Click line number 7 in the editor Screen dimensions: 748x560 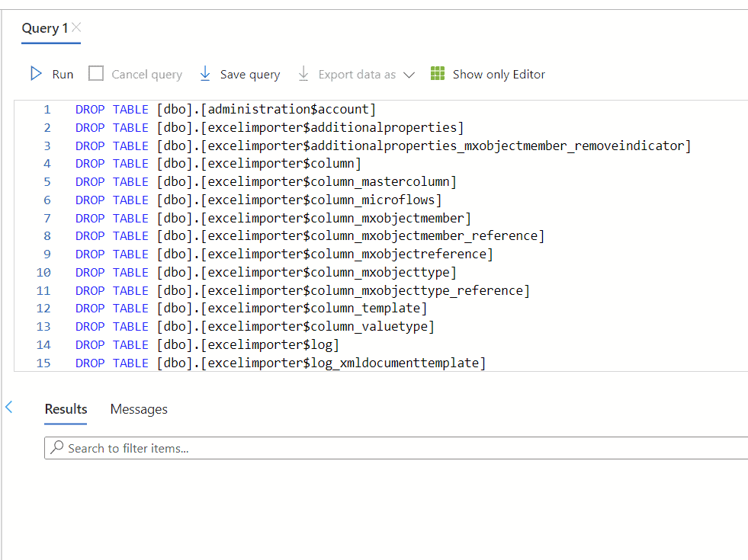pyautogui.click(x=47, y=217)
